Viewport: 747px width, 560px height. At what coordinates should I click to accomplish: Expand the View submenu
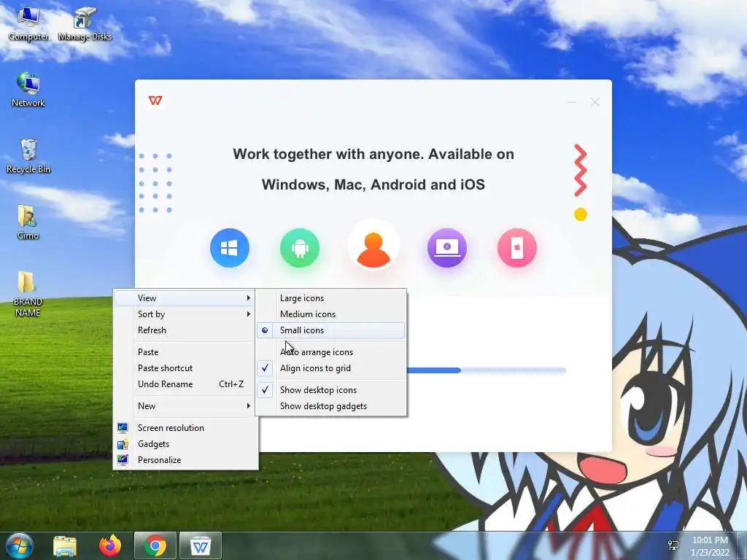pos(185,298)
